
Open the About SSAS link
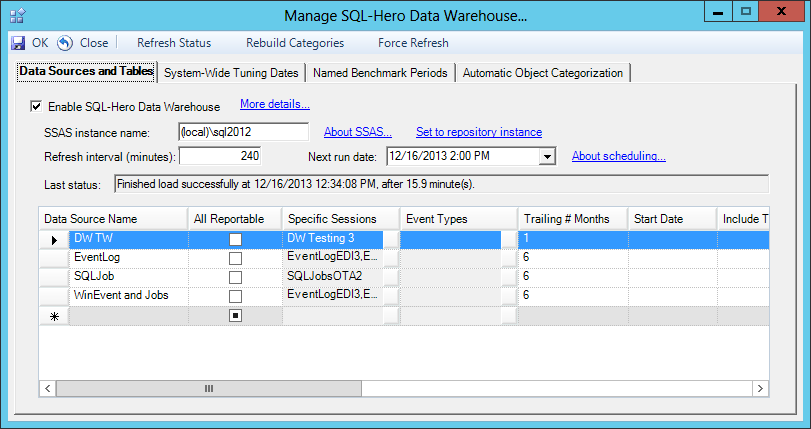(358, 132)
